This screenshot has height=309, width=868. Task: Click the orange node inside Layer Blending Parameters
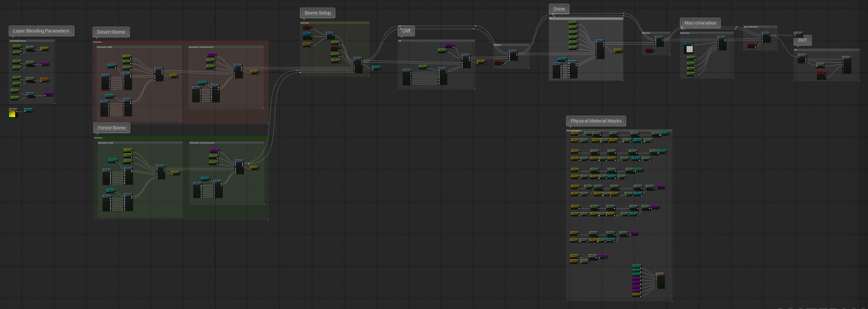coord(44,80)
